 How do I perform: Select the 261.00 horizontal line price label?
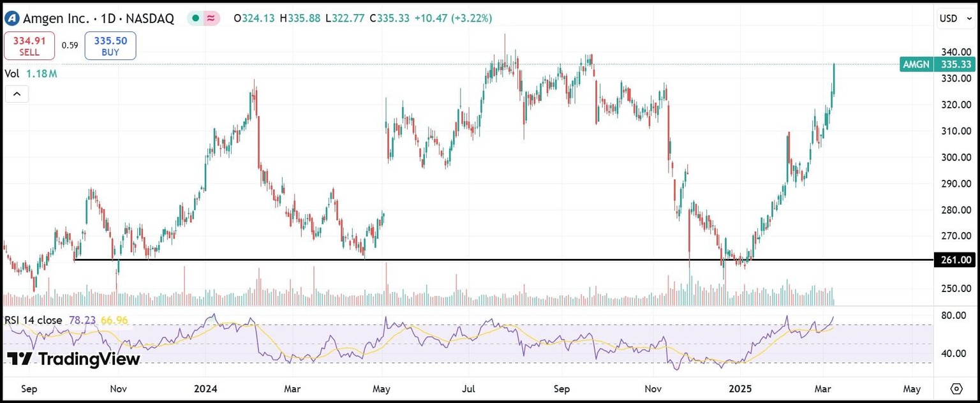coord(956,260)
